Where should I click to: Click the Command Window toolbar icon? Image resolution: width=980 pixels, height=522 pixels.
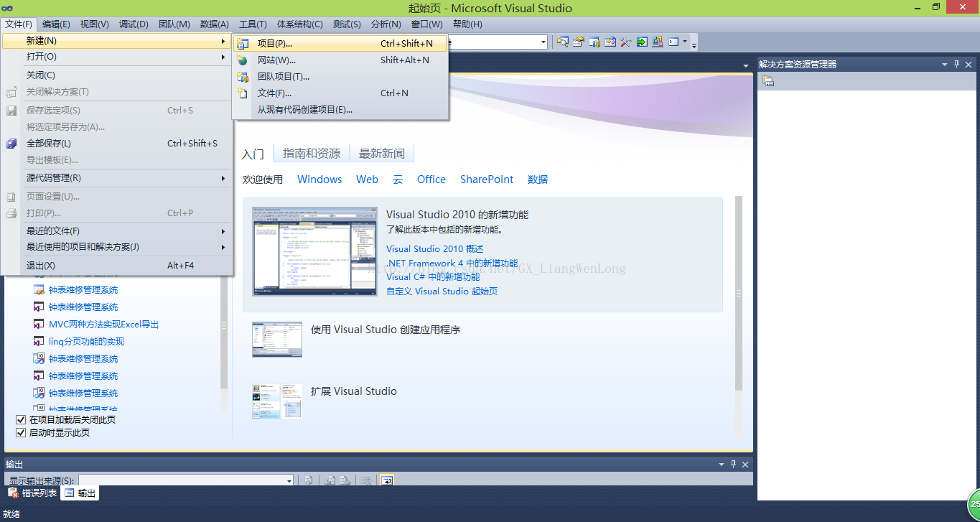pyautogui.click(x=673, y=42)
